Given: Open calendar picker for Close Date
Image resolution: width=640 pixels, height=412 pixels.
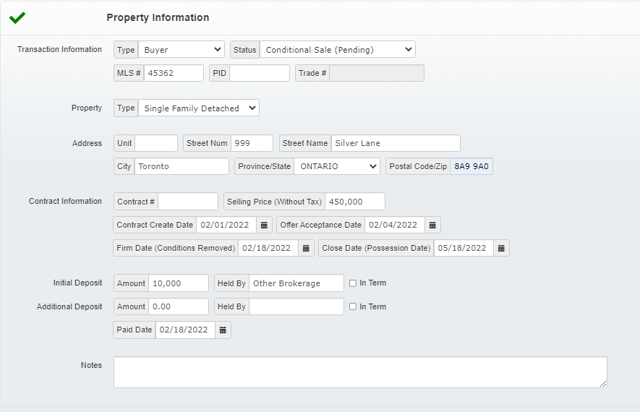Looking at the screenshot, I should pyautogui.click(x=502, y=248).
